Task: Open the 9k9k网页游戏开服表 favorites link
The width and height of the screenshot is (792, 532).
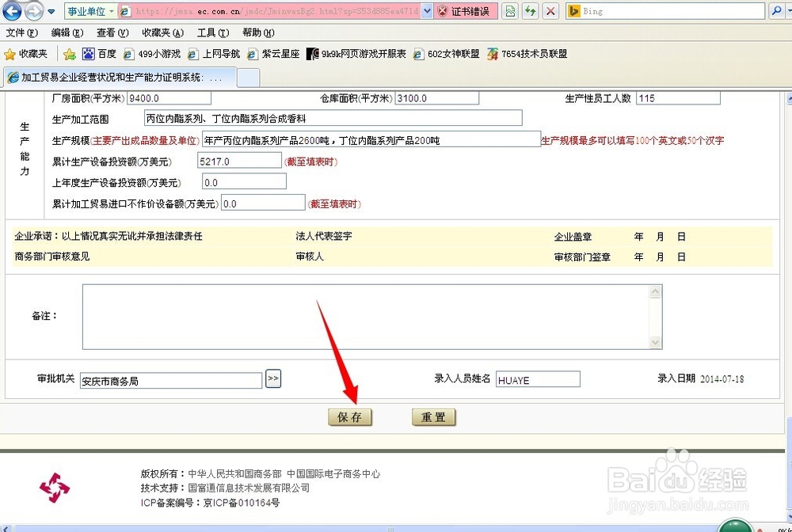Action: tap(356, 54)
